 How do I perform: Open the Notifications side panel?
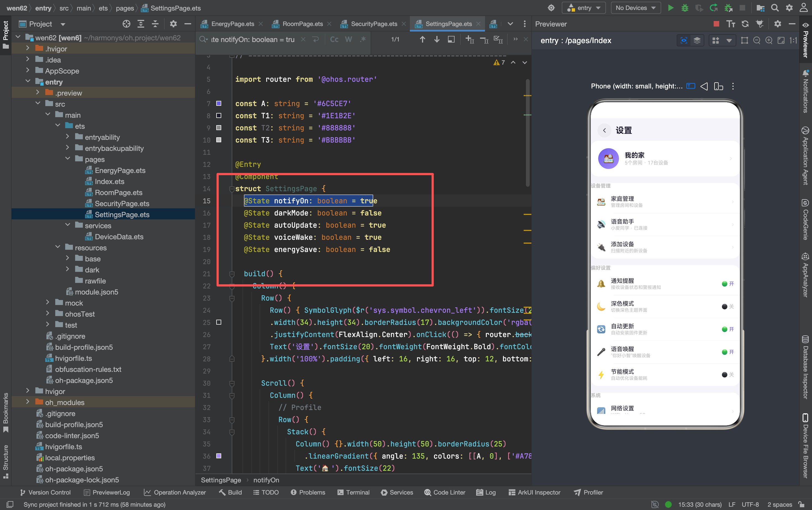[x=806, y=91]
